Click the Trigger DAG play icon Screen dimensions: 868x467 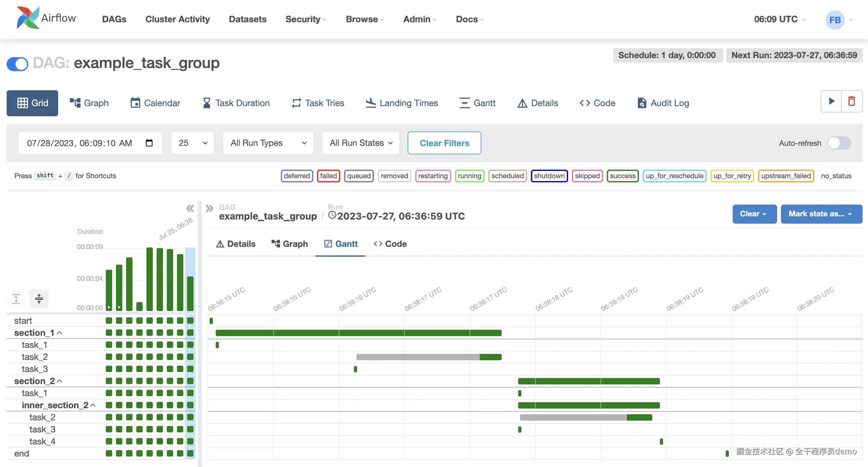831,101
